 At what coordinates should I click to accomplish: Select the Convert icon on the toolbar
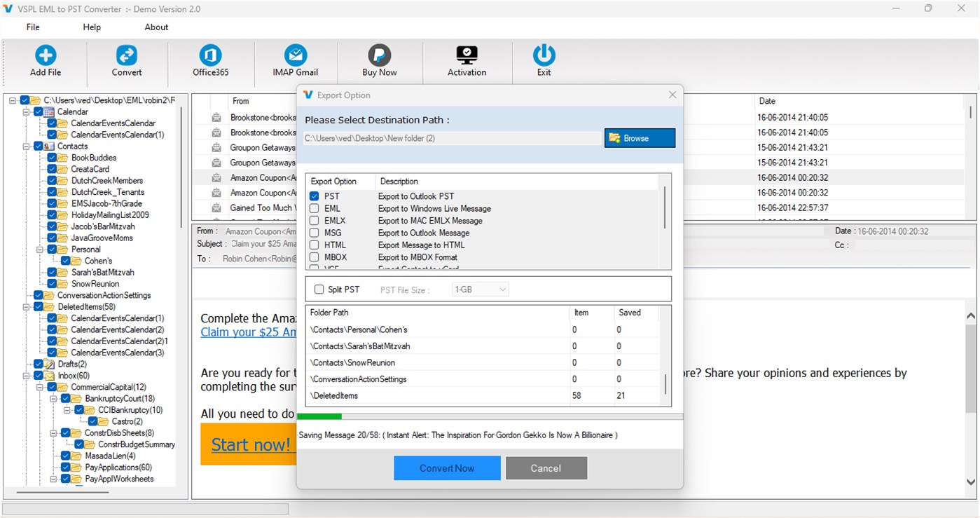[127, 62]
